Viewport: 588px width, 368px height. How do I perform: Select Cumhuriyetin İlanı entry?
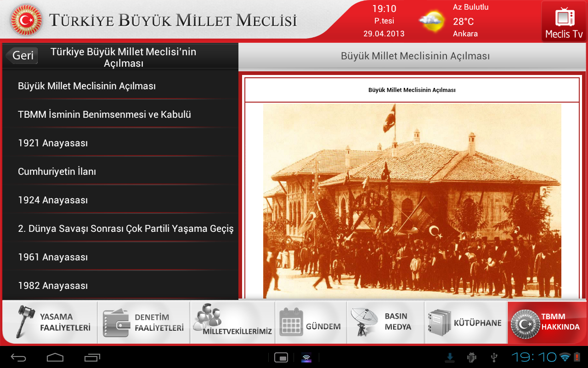click(120, 172)
